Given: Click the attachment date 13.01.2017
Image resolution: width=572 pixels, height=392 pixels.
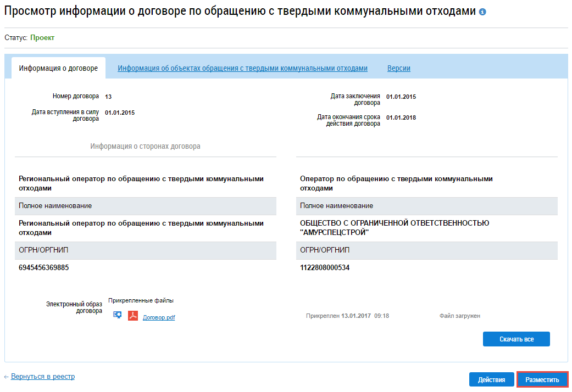Looking at the screenshot, I should pyautogui.click(x=356, y=316).
